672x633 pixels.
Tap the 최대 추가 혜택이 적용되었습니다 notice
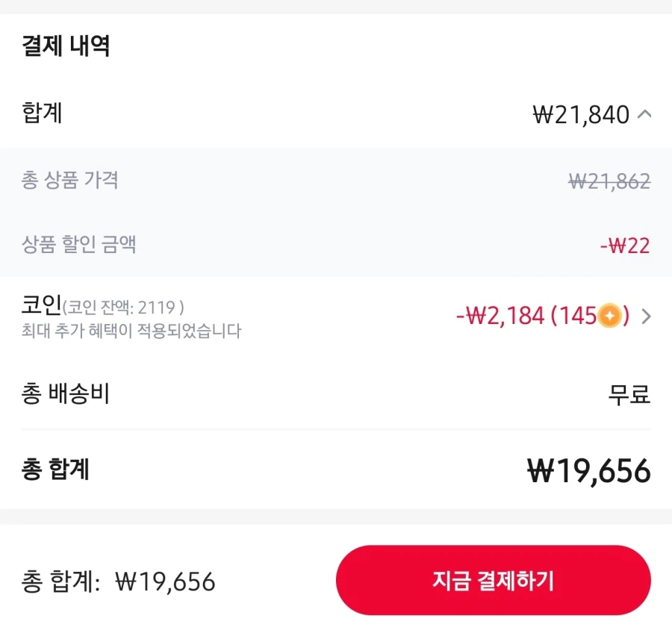click(x=131, y=331)
